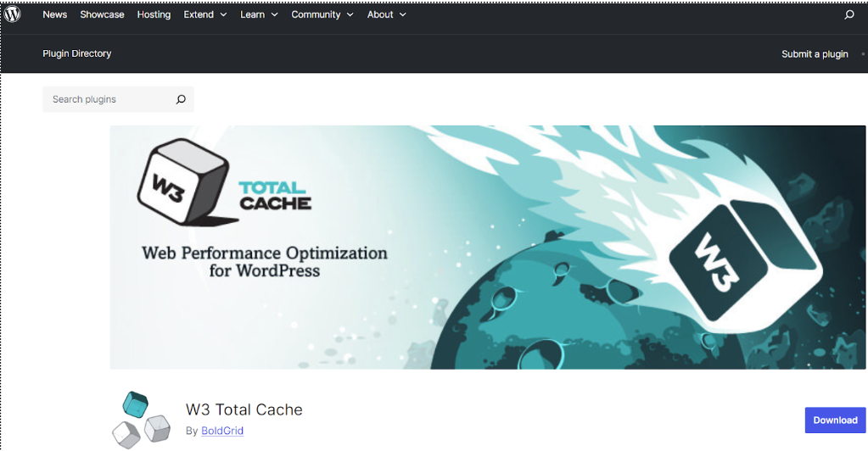This screenshot has height=451, width=868.
Task: Open the BoldGrid author link
Action: (x=222, y=431)
